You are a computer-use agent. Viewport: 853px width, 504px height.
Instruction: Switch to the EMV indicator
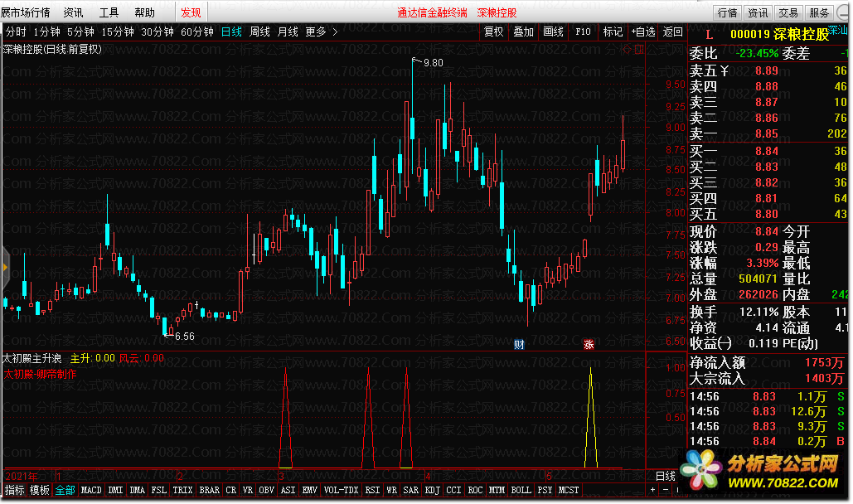coord(309,490)
